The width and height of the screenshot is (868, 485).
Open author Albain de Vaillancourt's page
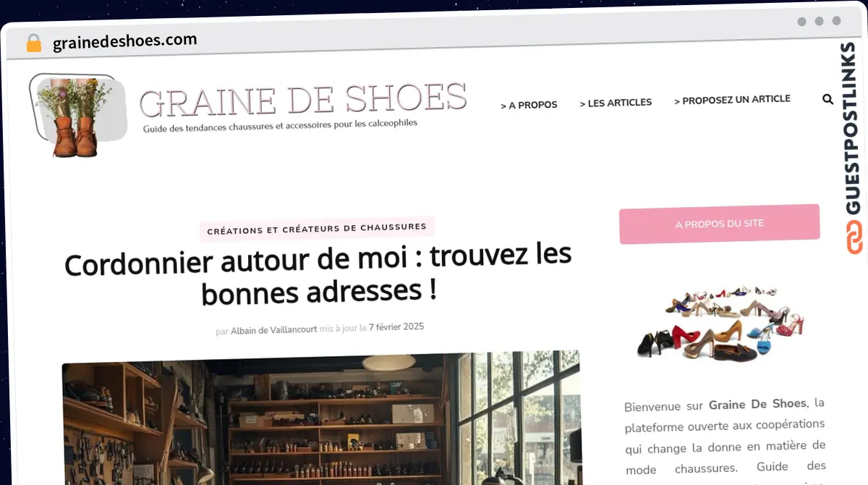click(273, 329)
